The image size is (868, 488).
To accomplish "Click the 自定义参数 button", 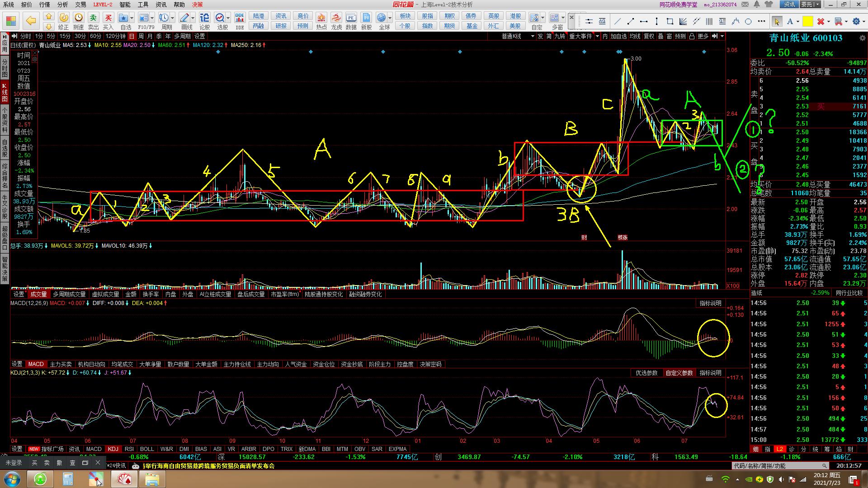I will [679, 373].
